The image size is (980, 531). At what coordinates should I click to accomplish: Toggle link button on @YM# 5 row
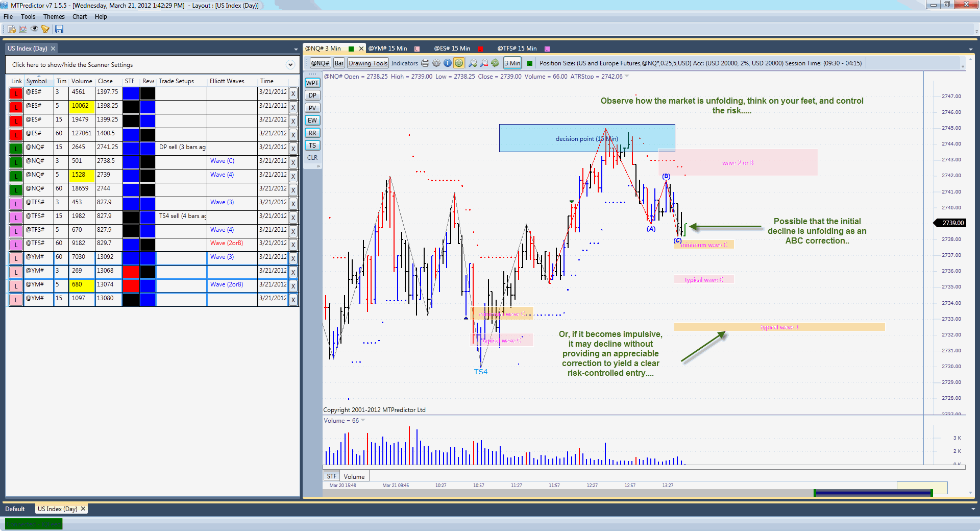pyautogui.click(x=16, y=286)
